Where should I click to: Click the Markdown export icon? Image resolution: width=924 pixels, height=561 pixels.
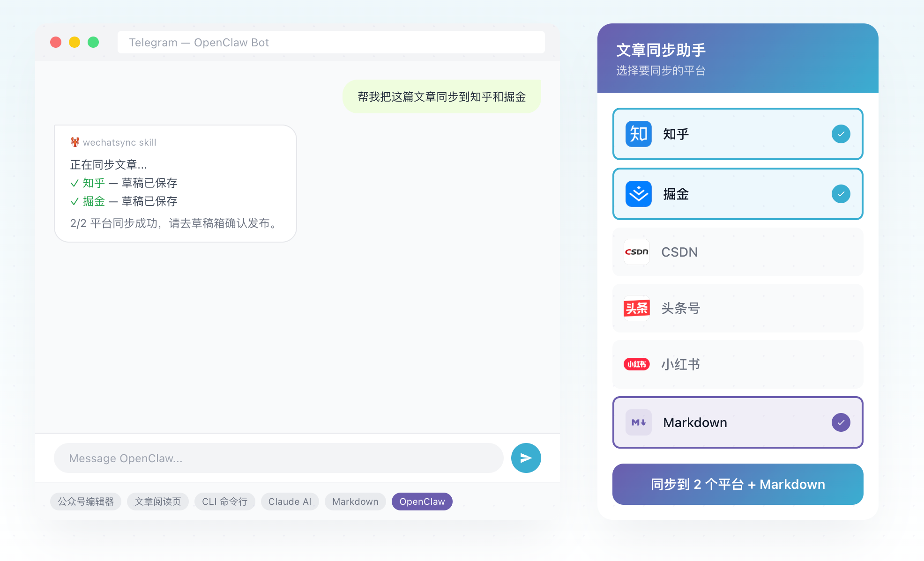pyautogui.click(x=639, y=422)
